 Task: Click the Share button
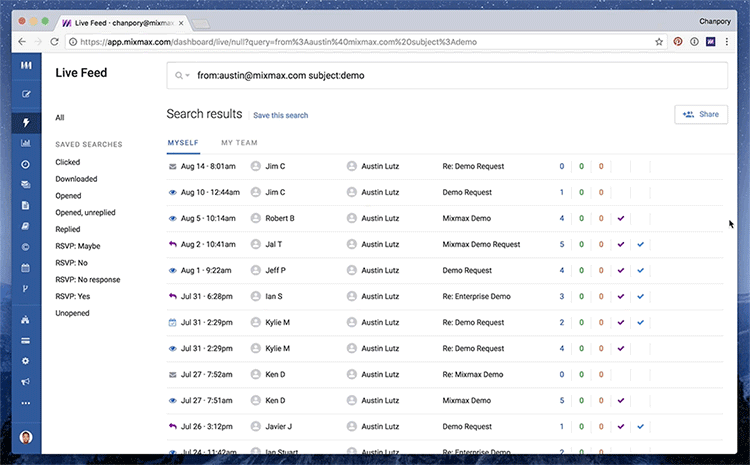701,114
